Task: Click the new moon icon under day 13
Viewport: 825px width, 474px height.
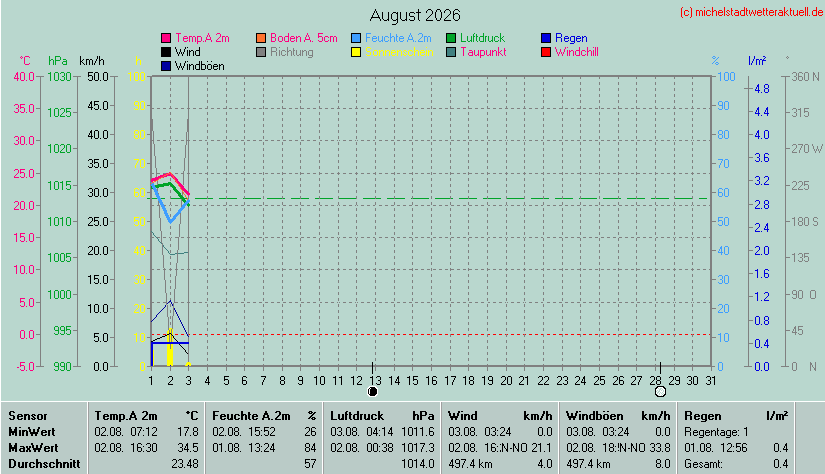Action: [373, 391]
